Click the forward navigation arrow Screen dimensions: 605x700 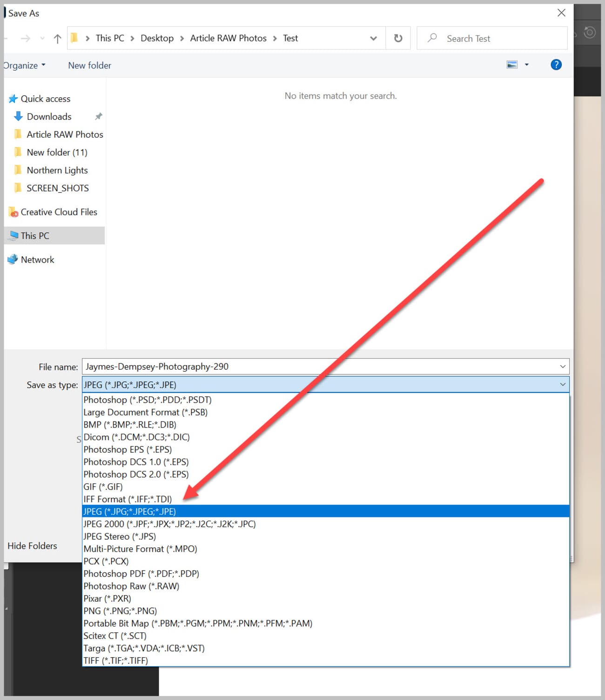25,38
